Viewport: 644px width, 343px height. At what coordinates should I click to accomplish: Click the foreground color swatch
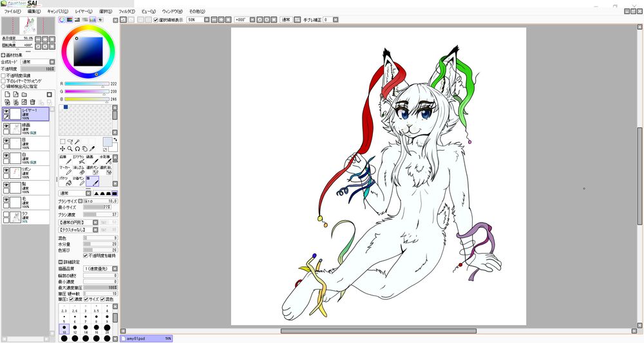click(107, 142)
